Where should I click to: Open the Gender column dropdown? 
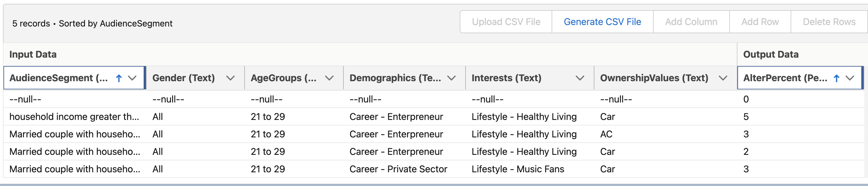pyautogui.click(x=230, y=78)
